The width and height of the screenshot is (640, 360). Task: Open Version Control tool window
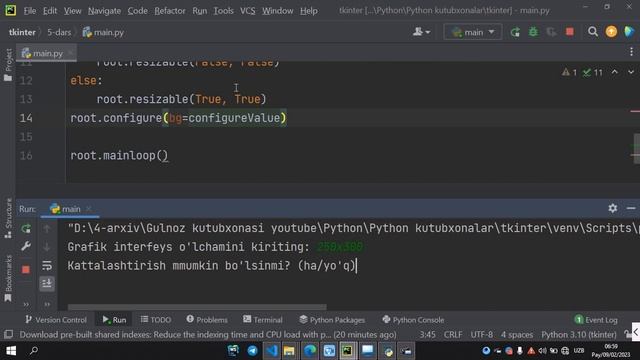pos(56,320)
